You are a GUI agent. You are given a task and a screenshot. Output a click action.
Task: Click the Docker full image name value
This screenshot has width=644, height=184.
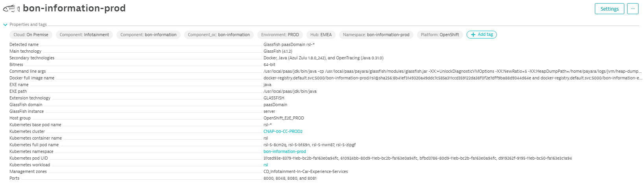(452, 78)
